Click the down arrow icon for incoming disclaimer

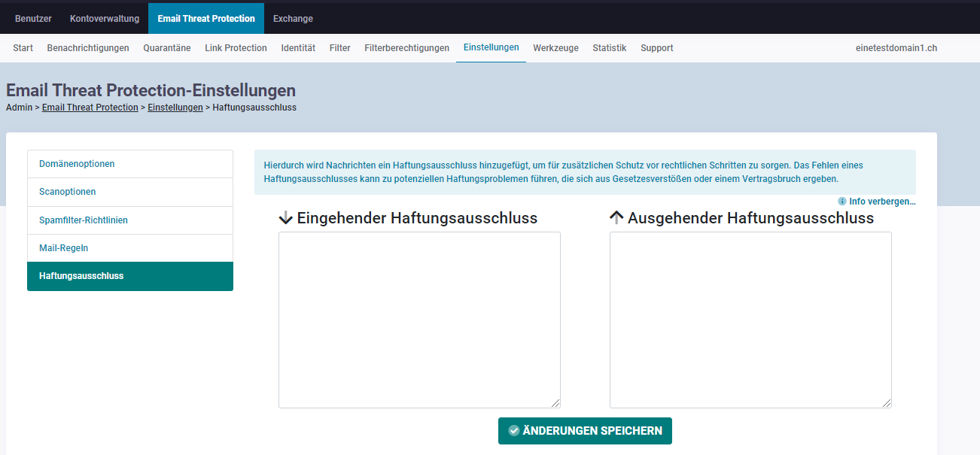[286, 218]
